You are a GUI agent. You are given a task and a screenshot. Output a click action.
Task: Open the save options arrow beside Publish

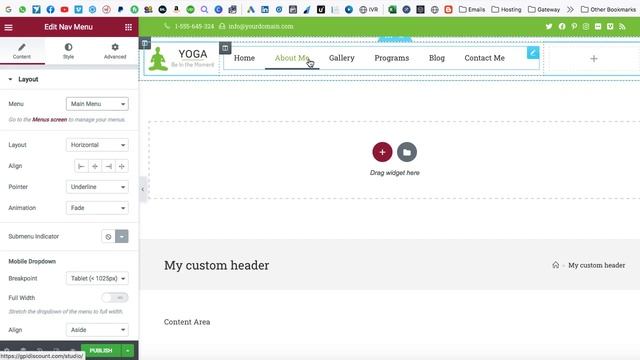(128, 351)
